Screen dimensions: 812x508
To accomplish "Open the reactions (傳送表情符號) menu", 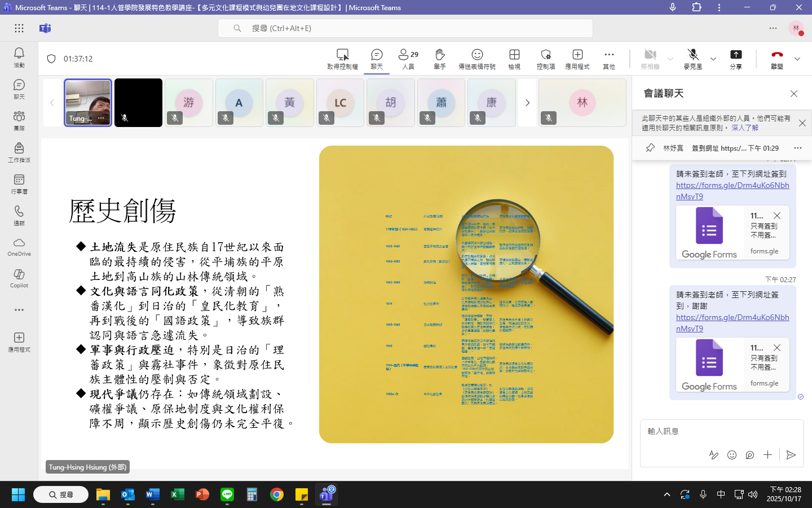I will tap(477, 58).
